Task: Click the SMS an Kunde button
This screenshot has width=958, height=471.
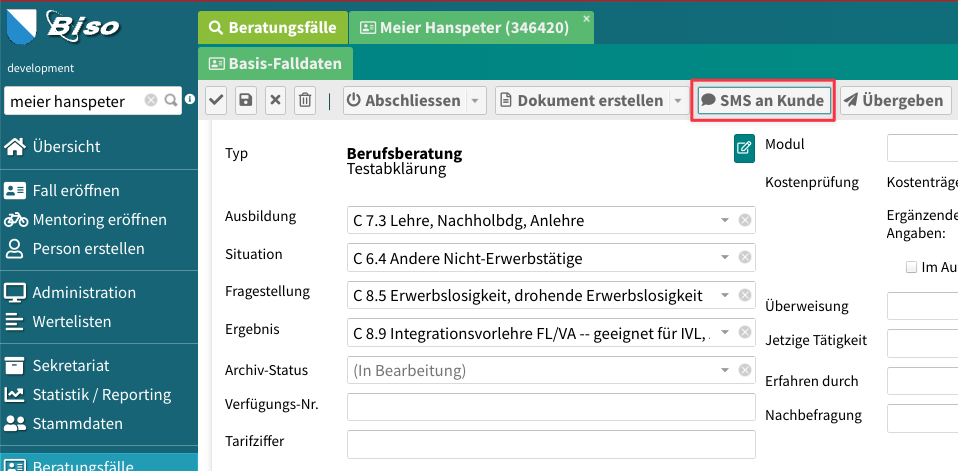Action: tap(763, 101)
